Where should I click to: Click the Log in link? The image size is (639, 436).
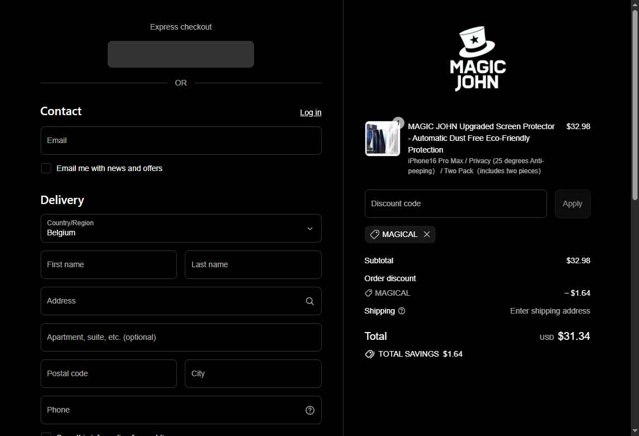point(311,112)
